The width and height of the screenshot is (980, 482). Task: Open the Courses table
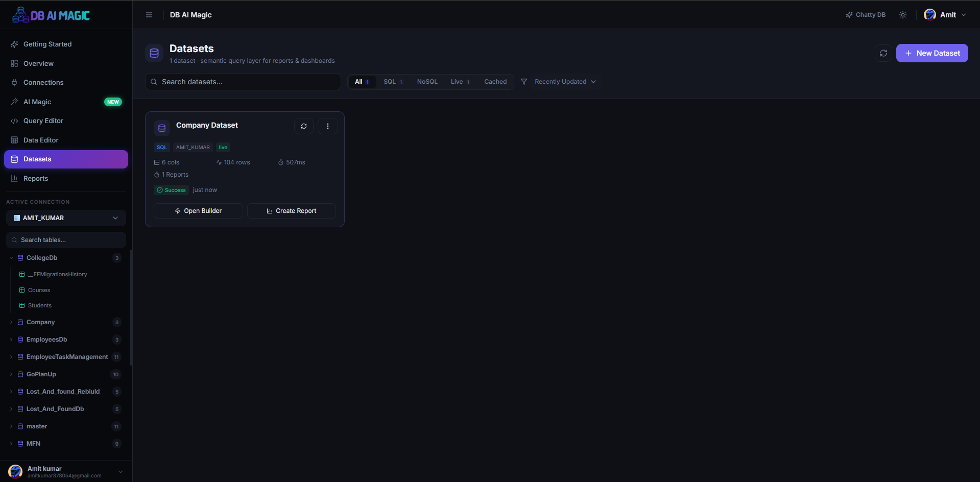coord(39,290)
